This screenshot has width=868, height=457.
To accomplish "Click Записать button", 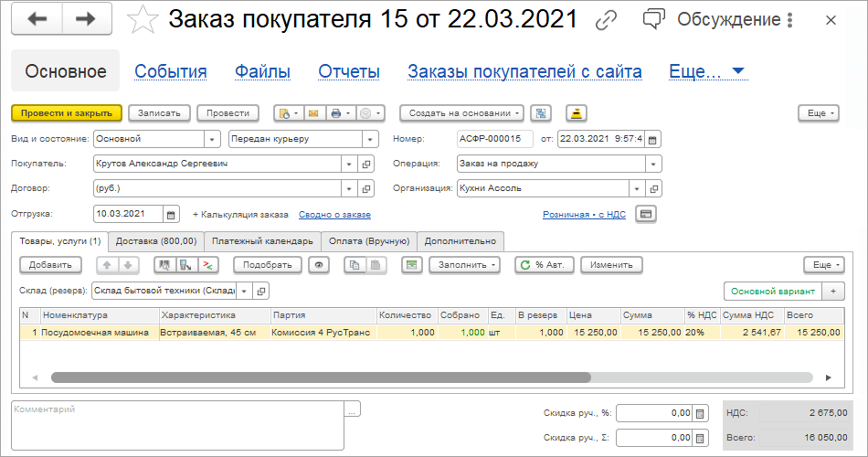I will (159, 113).
